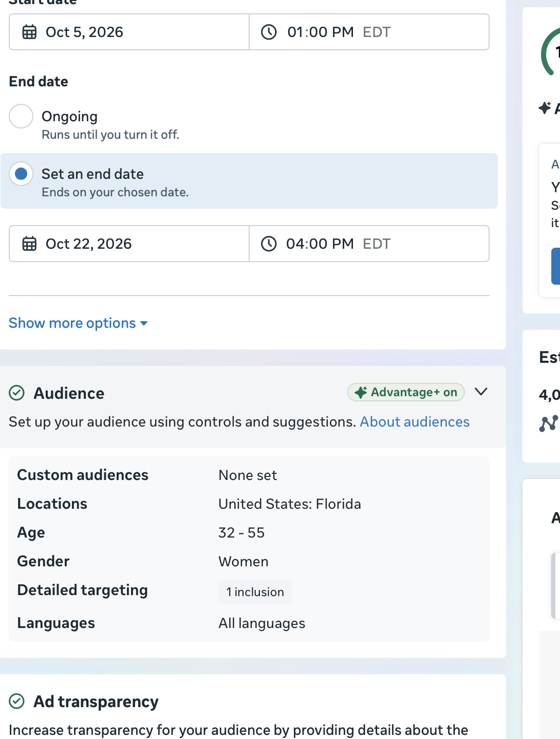
Task: Click the start date calendar icon
Action: (29, 32)
